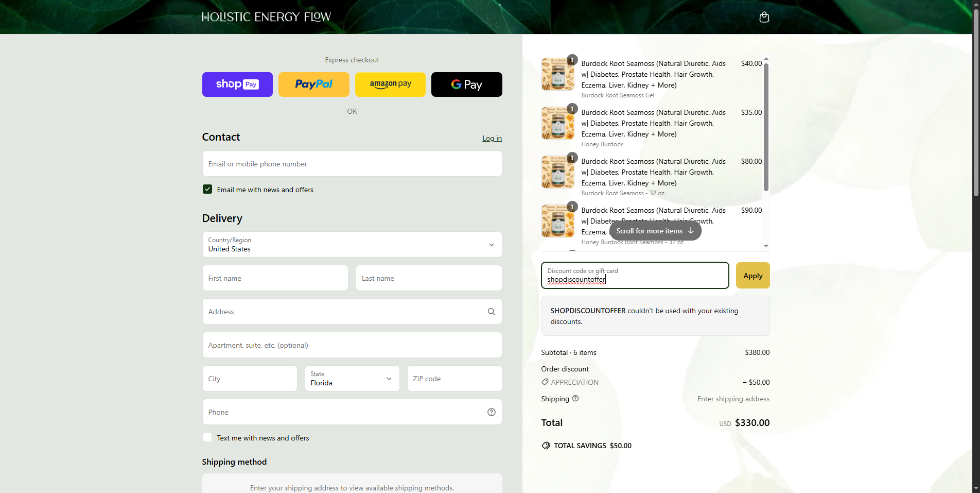Screen dimensions: 980x493
Task: Click the Log in link
Action: tap(492, 138)
